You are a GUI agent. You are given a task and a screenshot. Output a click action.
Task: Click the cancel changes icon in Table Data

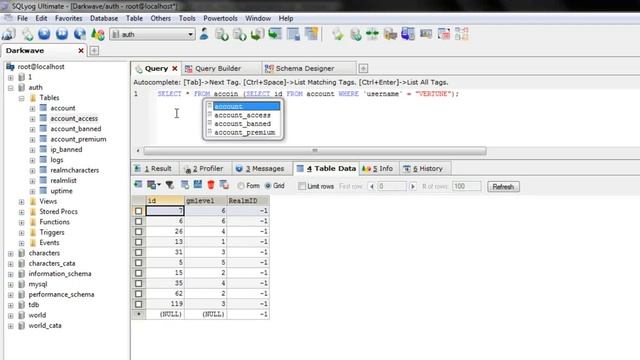tap(224, 185)
